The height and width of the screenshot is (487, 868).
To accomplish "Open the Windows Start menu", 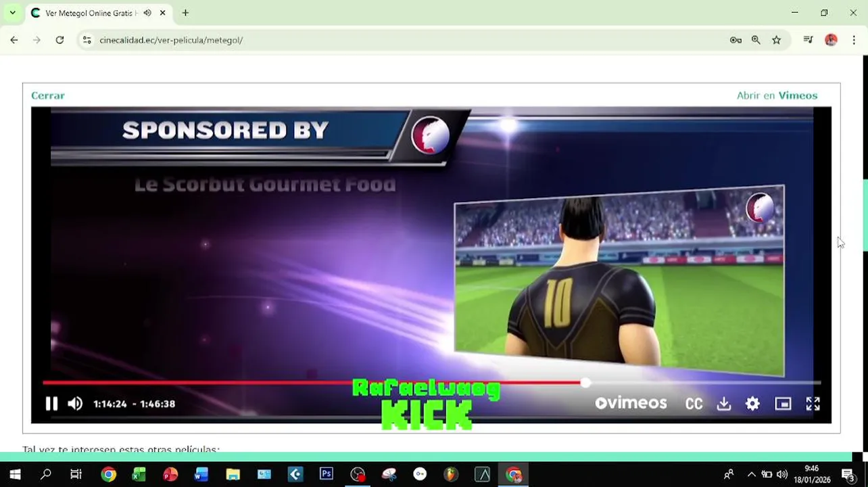I will tap(15, 474).
